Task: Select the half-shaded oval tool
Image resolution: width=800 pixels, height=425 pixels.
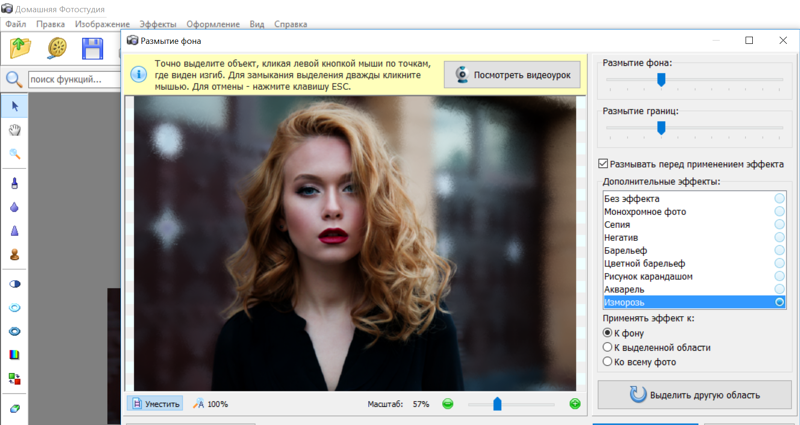Action: tap(15, 284)
